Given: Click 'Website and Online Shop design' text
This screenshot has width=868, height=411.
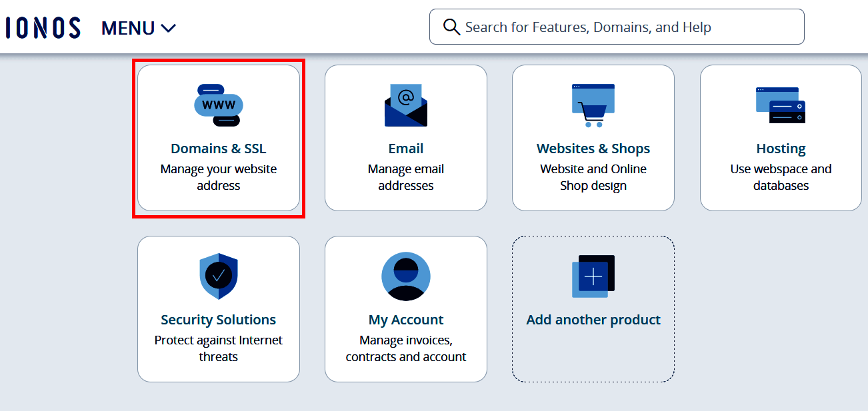Looking at the screenshot, I should tap(593, 177).
